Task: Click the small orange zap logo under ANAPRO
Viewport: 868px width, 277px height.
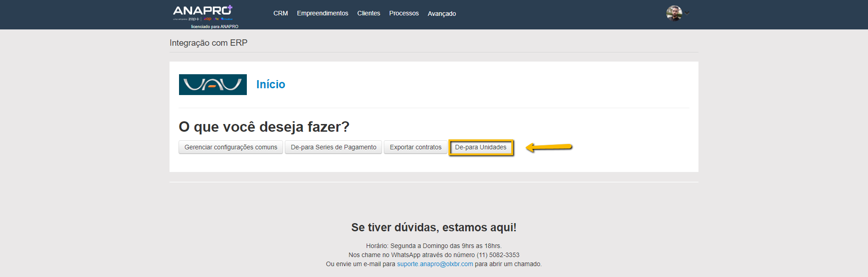Action: (208, 19)
